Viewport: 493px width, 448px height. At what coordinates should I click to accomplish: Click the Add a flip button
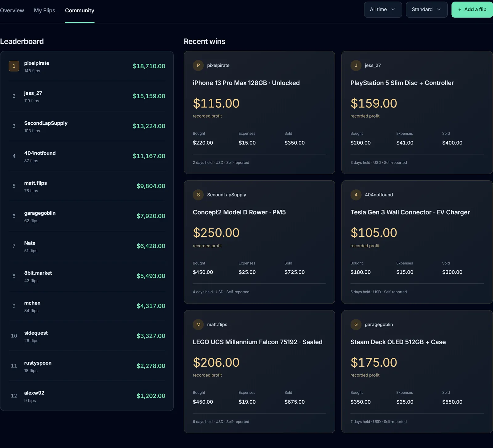coord(472,10)
